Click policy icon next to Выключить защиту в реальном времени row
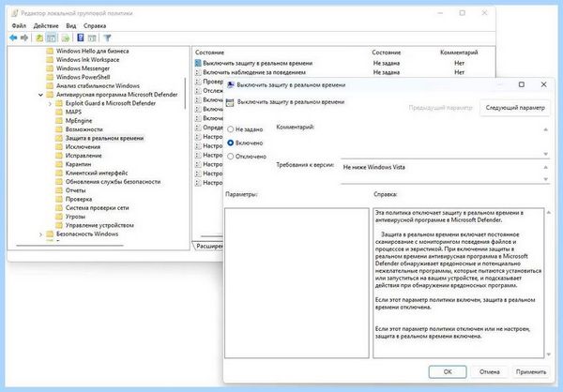The width and height of the screenshot is (563, 392). click(198, 63)
